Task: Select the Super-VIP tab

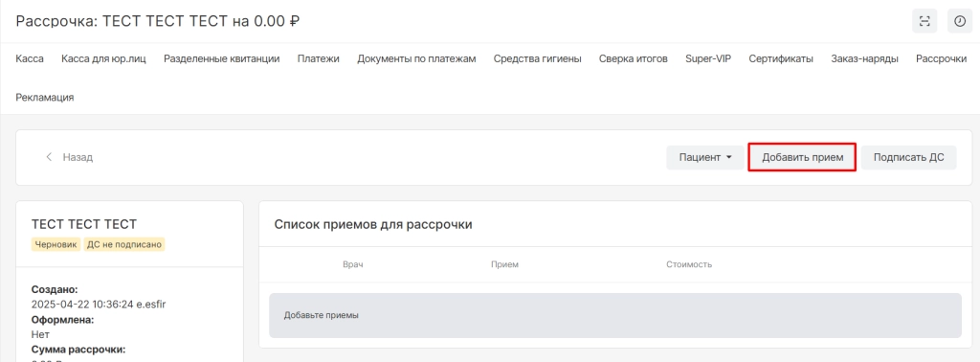Action: [708, 58]
